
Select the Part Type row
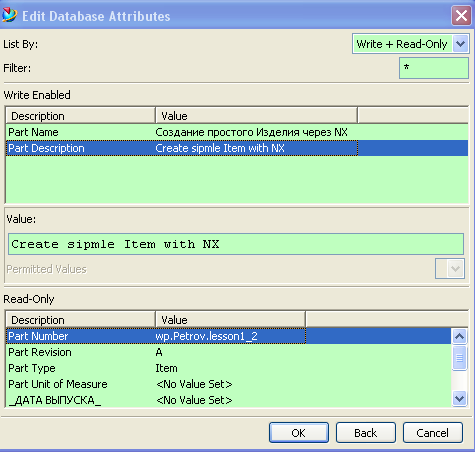coord(229,368)
